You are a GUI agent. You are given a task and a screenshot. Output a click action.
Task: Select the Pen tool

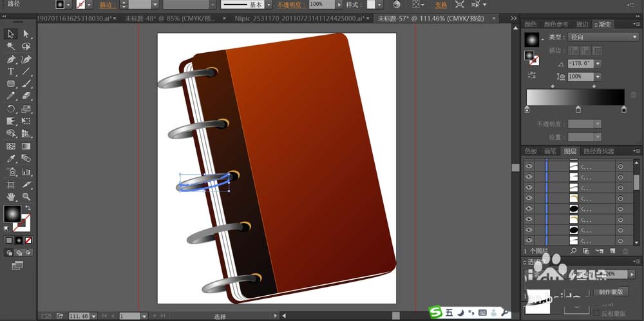tap(11, 59)
